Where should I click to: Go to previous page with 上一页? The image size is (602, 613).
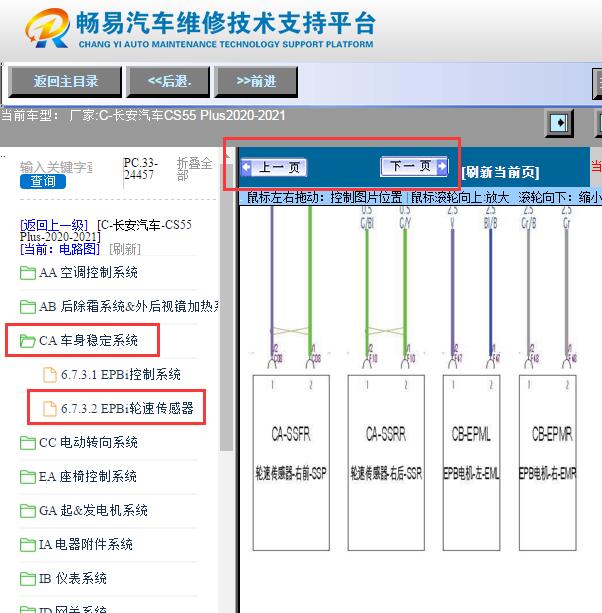pyautogui.click(x=274, y=167)
